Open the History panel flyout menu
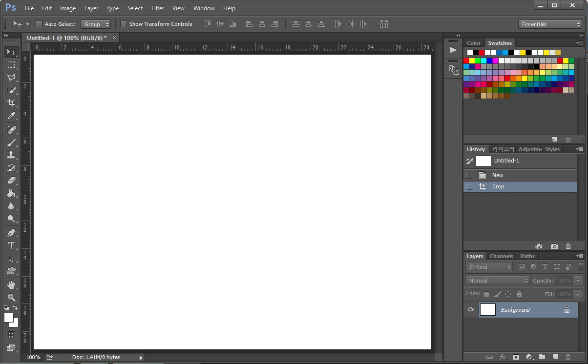Viewport: 588px width, 364px height. pyautogui.click(x=580, y=149)
